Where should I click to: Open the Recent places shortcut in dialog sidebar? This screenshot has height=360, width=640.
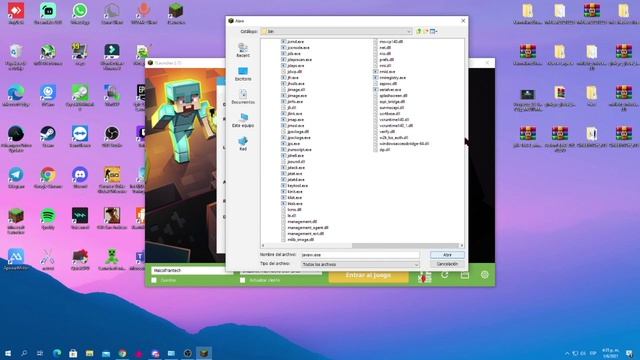coord(243,50)
